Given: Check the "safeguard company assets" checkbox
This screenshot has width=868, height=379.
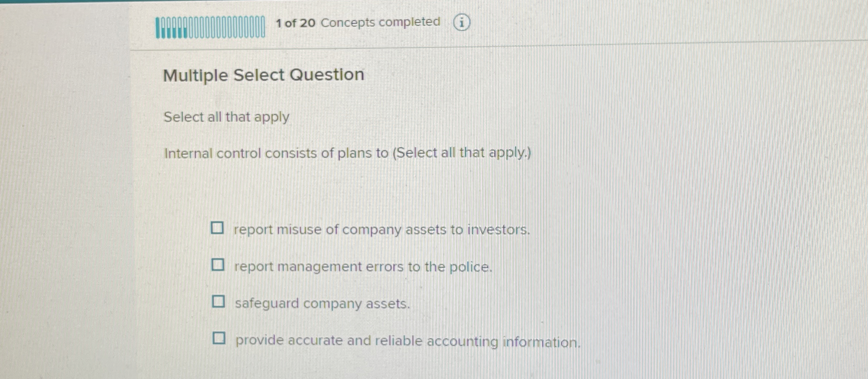Looking at the screenshot, I should click(x=218, y=302).
